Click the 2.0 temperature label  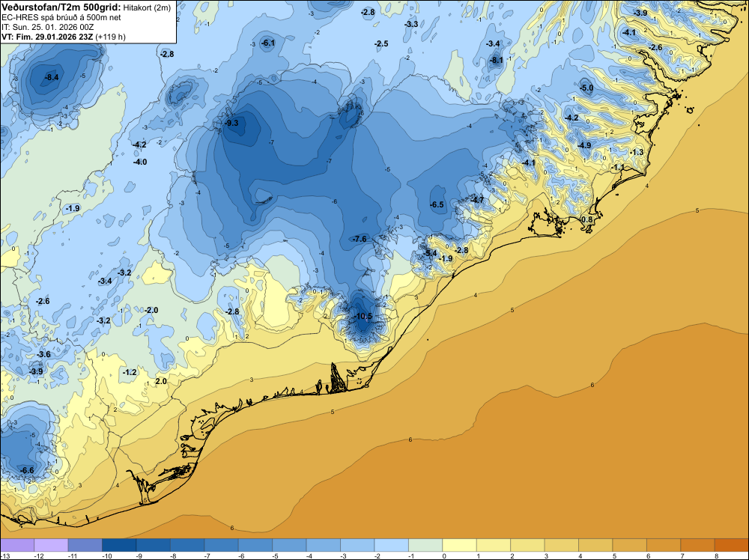162,382
